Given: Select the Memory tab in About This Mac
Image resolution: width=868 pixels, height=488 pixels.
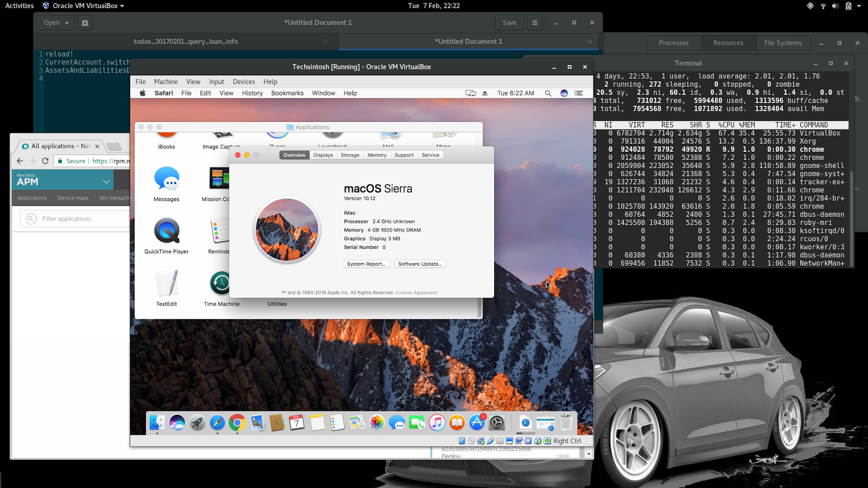Looking at the screenshot, I should point(377,155).
